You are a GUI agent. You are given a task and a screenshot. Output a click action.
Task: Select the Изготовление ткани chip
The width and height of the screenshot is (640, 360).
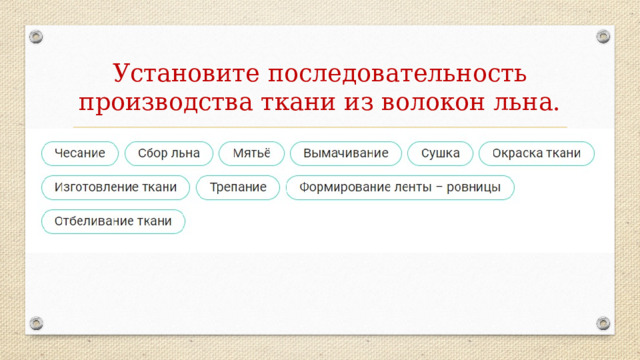(x=116, y=187)
